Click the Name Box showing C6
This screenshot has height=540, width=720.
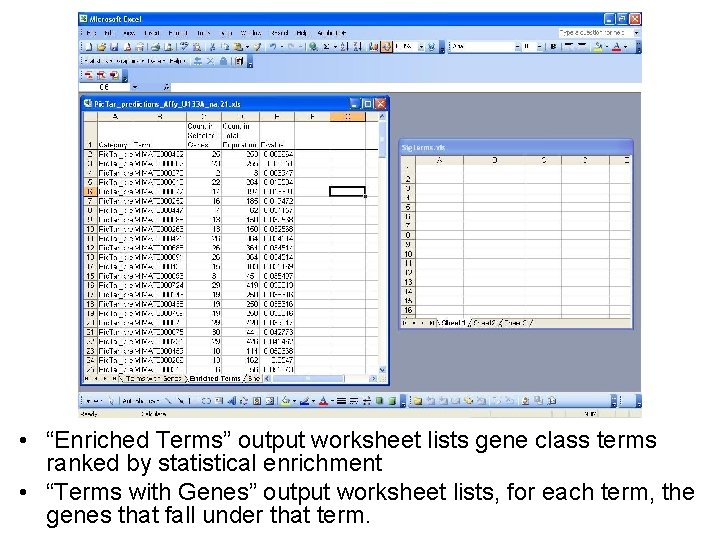[105, 87]
